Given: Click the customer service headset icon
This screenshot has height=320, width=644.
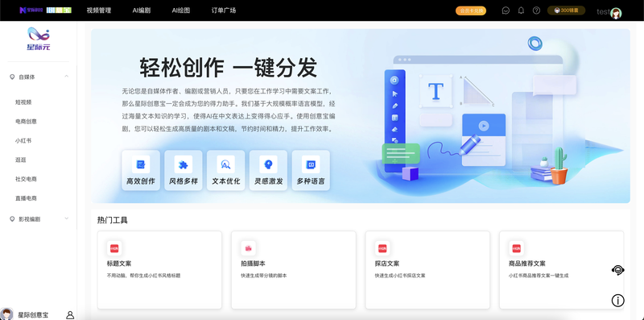Looking at the screenshot, I should [617, 270].
